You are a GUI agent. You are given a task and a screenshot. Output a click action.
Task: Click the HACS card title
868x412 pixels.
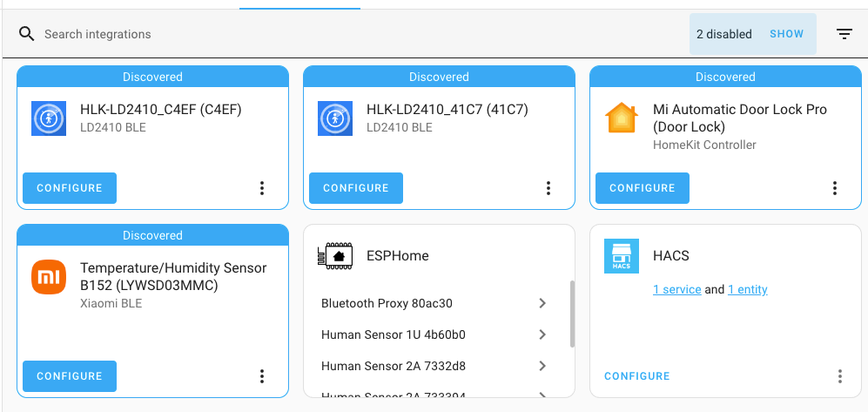(671, 256)
